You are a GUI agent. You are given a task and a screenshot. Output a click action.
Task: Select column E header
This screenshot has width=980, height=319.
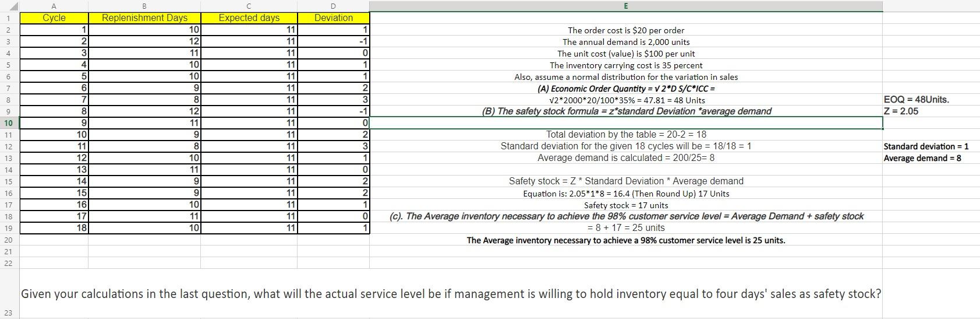[626, 6]
